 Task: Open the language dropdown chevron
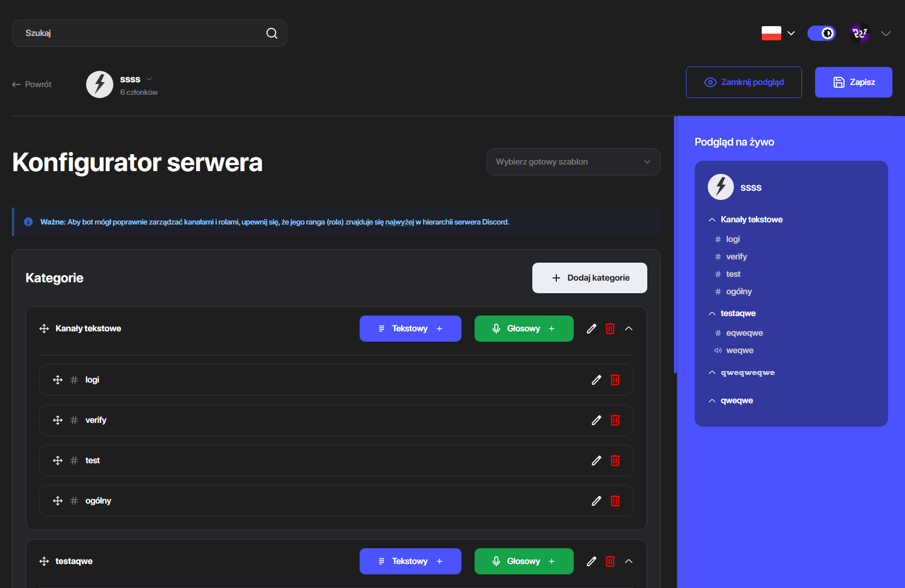[x=791, y=33]
